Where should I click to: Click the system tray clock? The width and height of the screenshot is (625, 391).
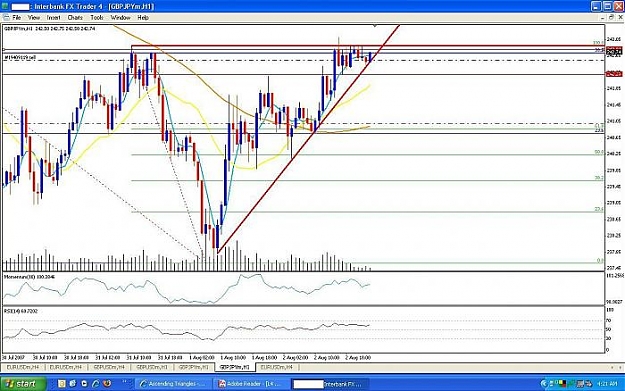[x=607, y=384]
